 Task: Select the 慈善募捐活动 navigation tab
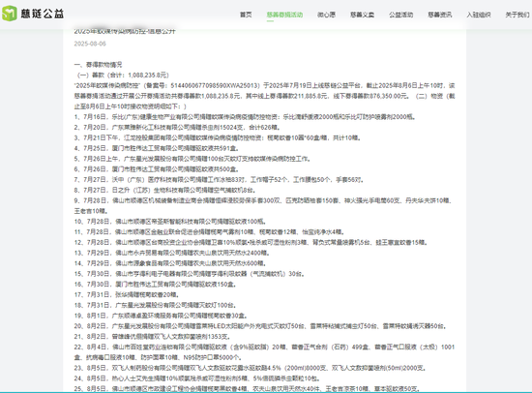pyautogui.click(x=284, y=15)
